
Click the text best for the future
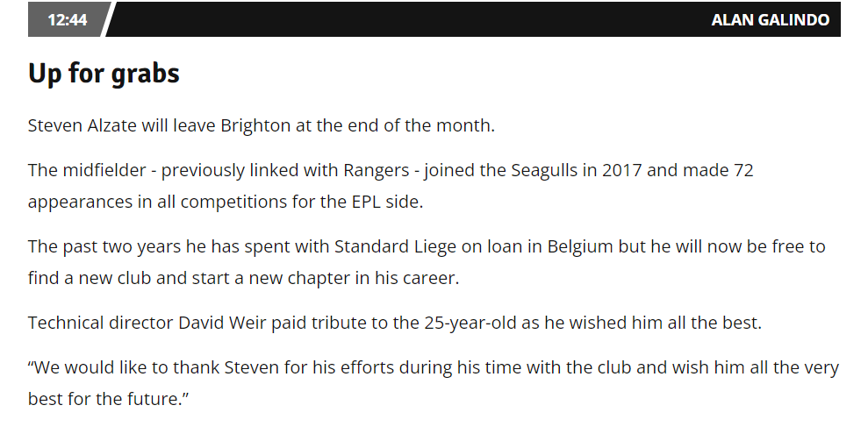point(109,399)
